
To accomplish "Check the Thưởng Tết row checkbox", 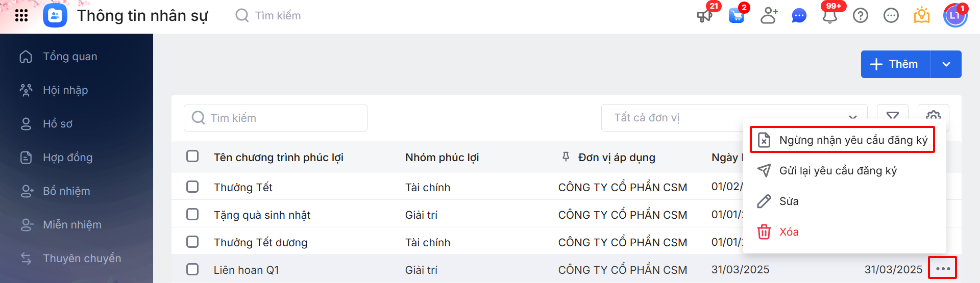I will tap(192, 187).
